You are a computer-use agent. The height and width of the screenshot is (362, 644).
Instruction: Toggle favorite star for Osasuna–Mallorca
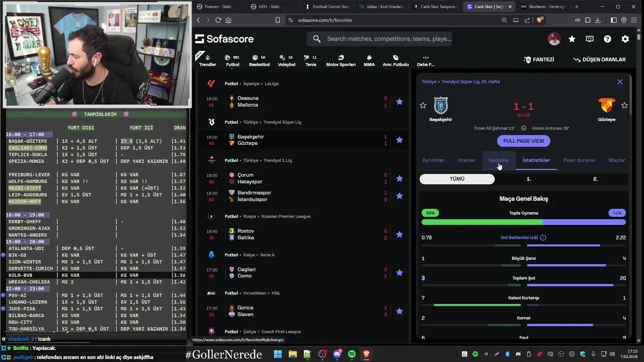[399, 102]
